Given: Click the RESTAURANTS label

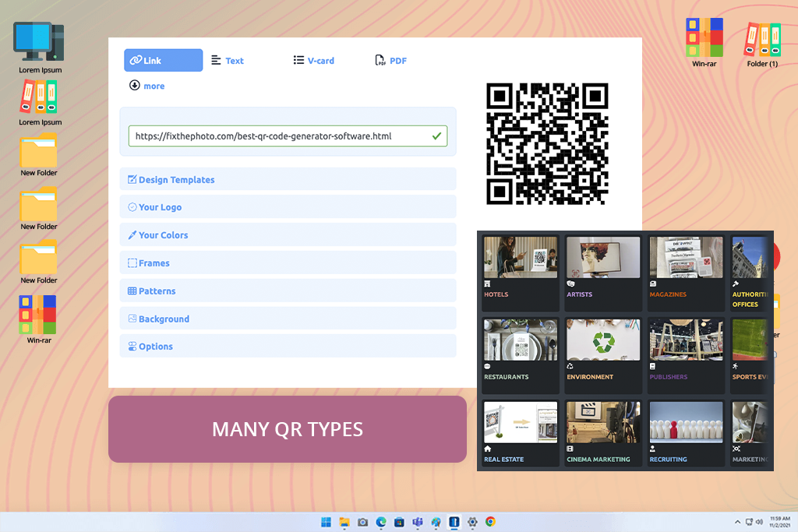Looking at the screenshot, I should pos(507,377).
